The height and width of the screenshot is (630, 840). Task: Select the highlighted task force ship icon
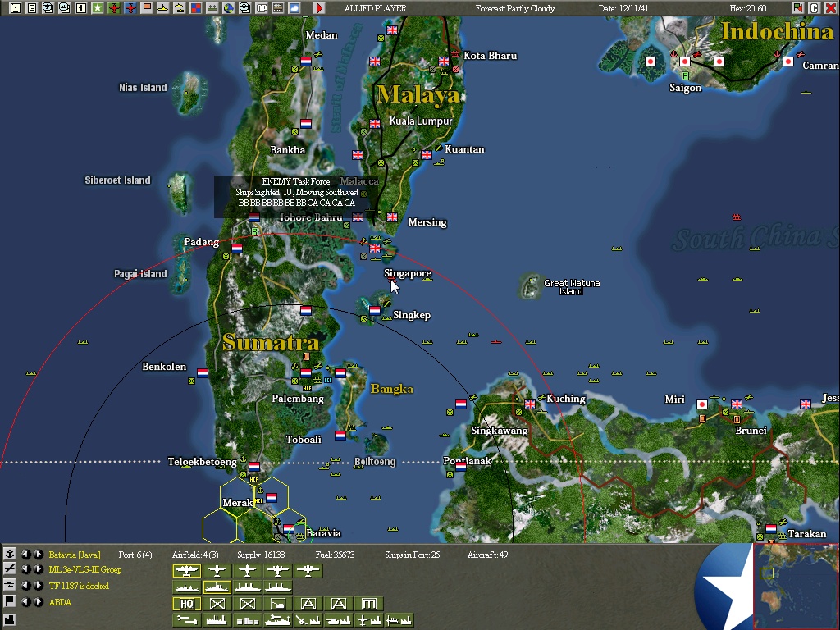click(217, 587)
